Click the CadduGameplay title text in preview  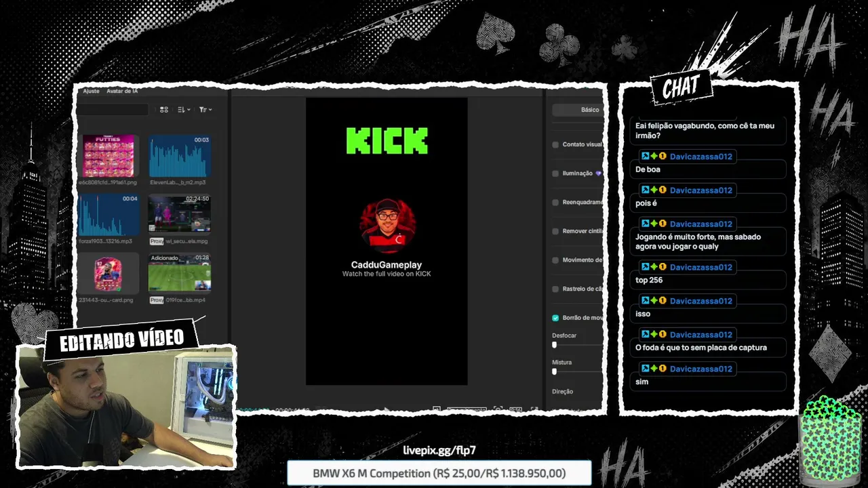[387, 265]
